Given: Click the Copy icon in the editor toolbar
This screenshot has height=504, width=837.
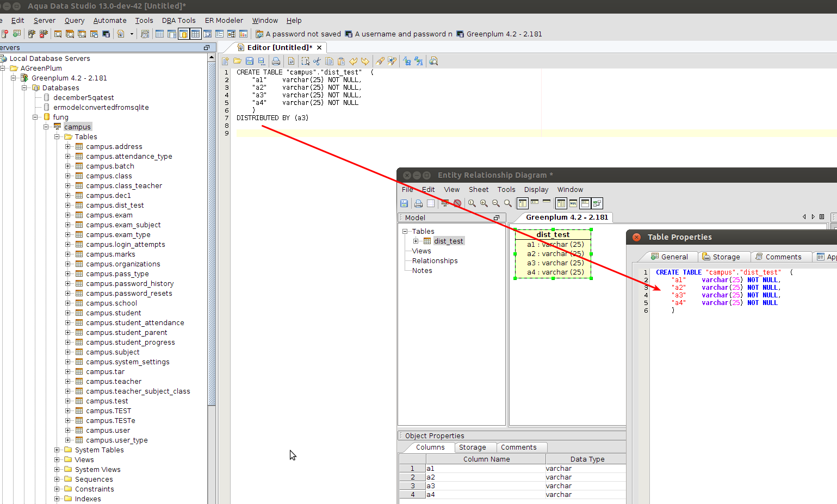Looking at the screenshot, I should pyautogui.click(x=329, y=61).
